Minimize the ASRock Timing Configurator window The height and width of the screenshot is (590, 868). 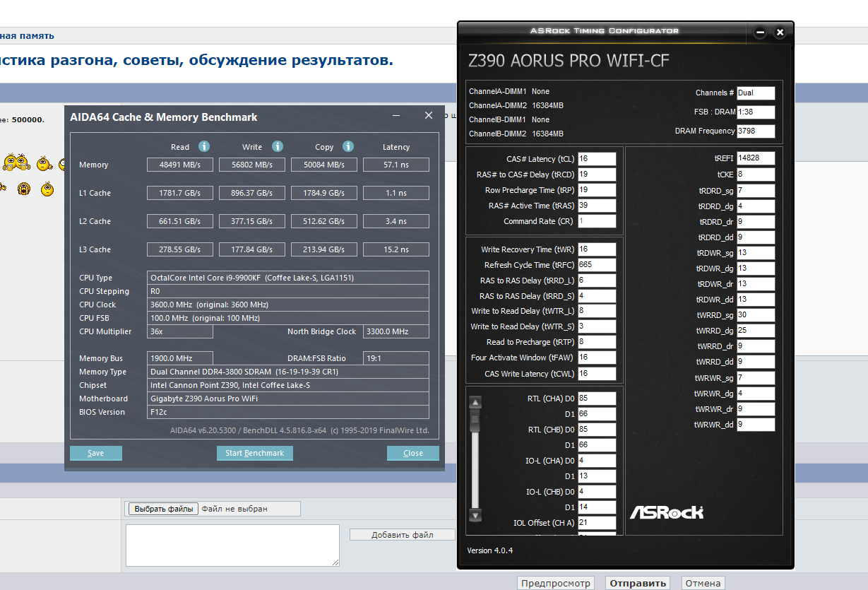click(761, 33)
